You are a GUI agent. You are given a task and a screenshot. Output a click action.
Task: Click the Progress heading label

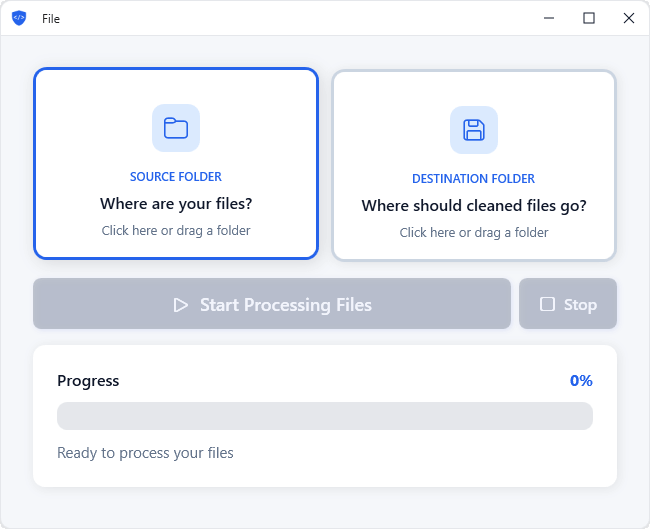coord(88,381)
